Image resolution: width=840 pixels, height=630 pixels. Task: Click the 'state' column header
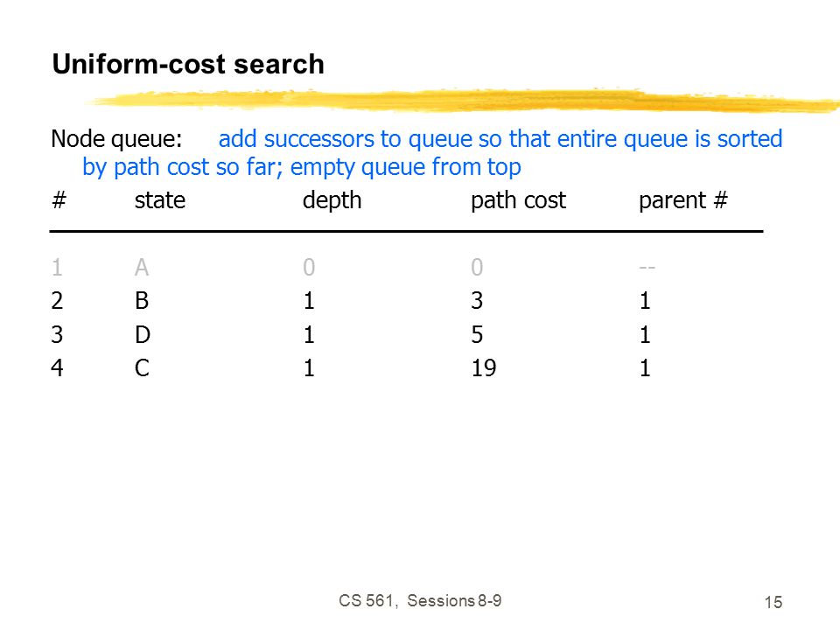pyautogui.click(x=159, y=200)
